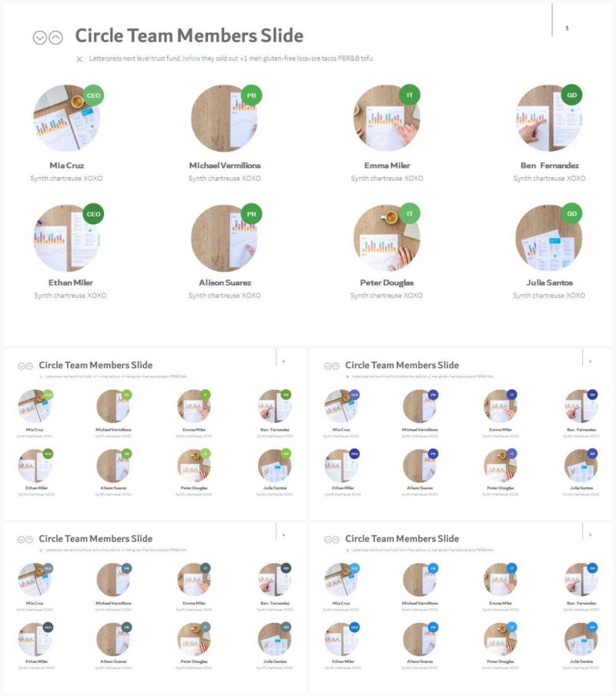616x696 pixels.
Task: Click the IT badge on Emma Miler's photo
Action: [409, 95]
